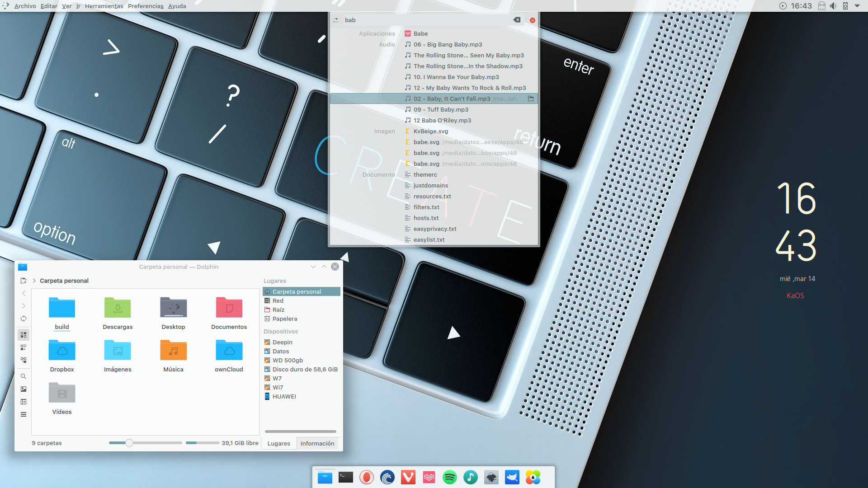Open the Música folder
The image size is (868, 488).
[174, 356]
